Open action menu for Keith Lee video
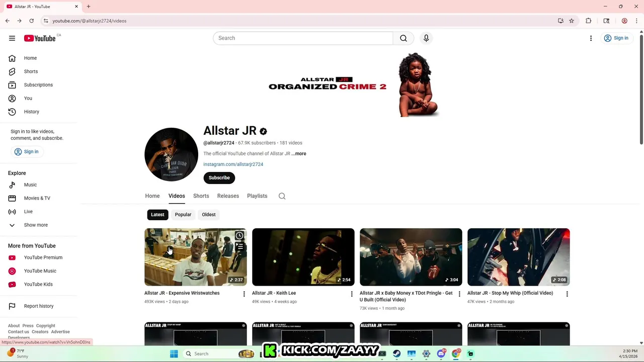 352,294
